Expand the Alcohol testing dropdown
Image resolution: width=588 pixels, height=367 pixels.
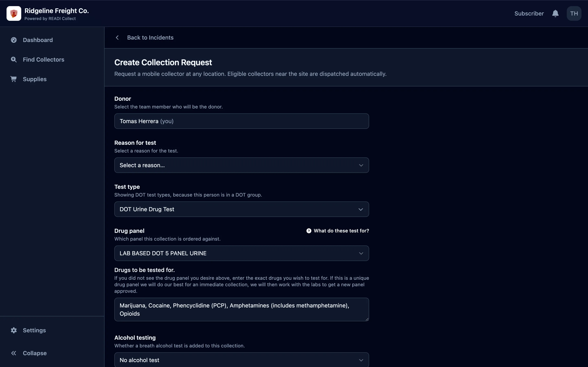[x=242, y=360]
